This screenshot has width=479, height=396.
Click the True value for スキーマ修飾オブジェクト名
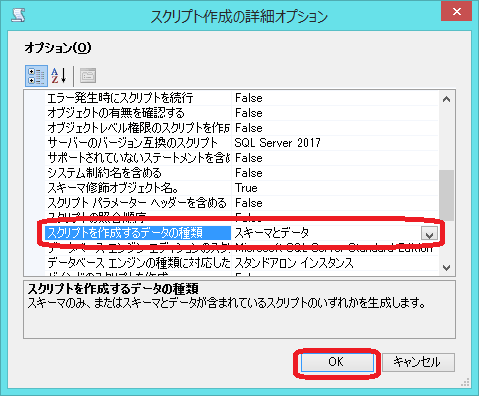click(246, 188)
